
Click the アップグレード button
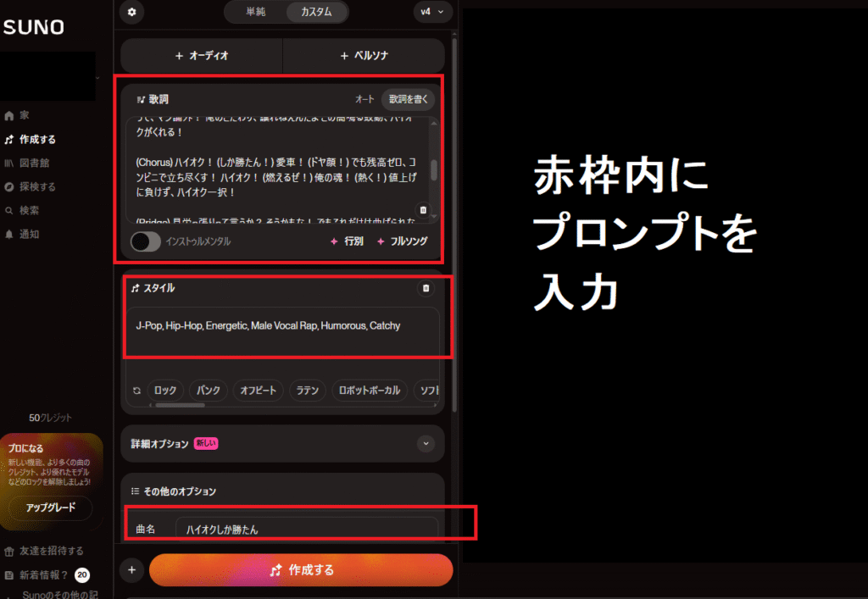pyautogui.click(x=51, y=507)
